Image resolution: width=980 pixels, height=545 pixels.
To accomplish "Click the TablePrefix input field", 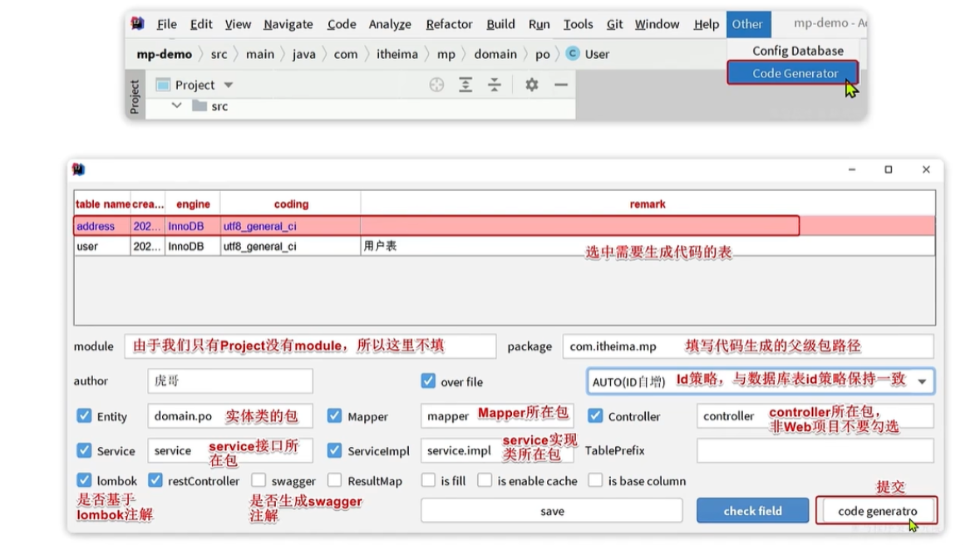I will pyautogui.click(x=815, y=450).
